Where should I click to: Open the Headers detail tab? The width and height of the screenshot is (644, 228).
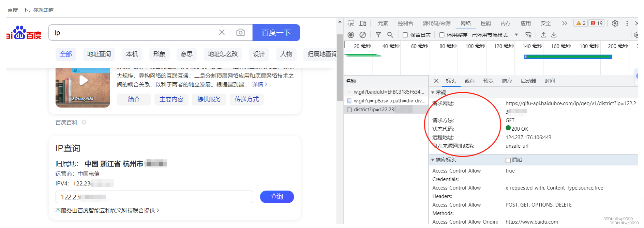(x=451, y=81)
